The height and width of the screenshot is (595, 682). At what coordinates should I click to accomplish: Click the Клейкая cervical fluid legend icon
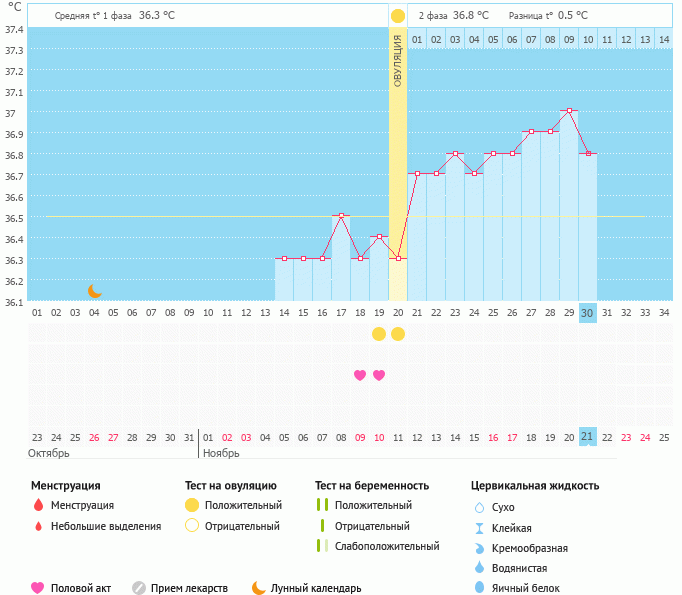pyautogui.click(x=479, y=527)
